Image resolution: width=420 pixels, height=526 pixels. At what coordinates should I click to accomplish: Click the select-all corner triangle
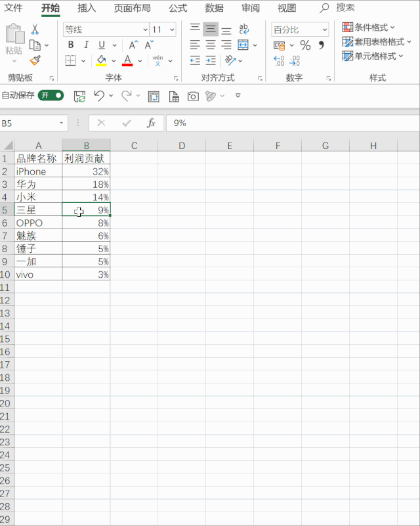pyautogui.click(x=8, y=145)
